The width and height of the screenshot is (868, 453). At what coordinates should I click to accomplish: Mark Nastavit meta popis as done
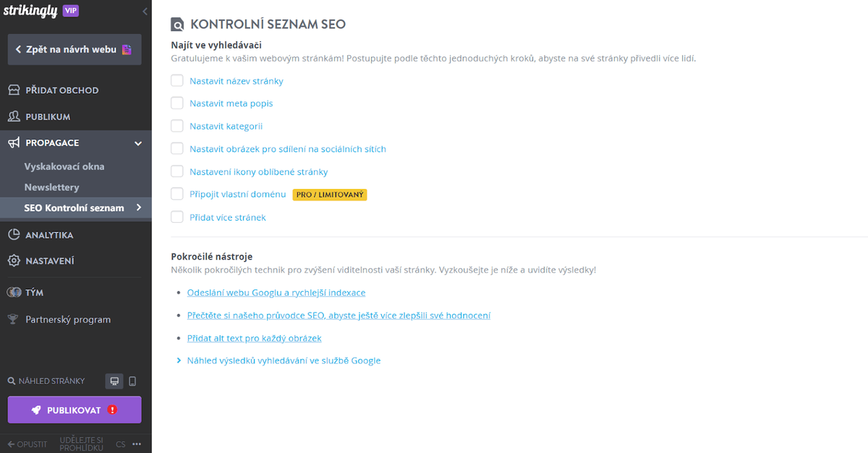point(176,103)
